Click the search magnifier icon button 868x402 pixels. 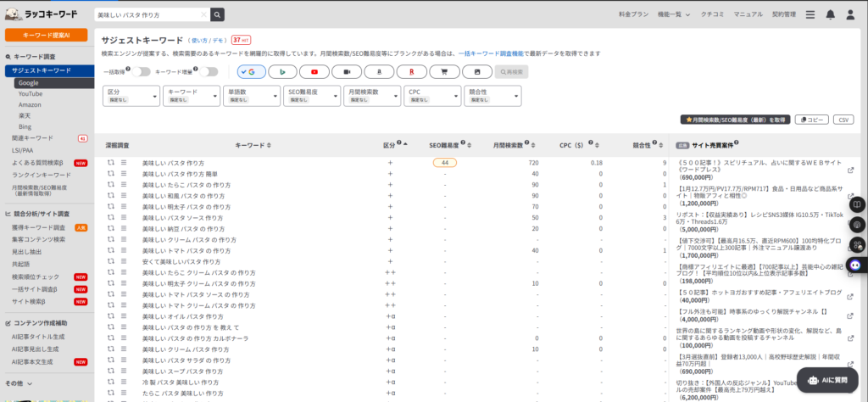(x=218, y=14)
